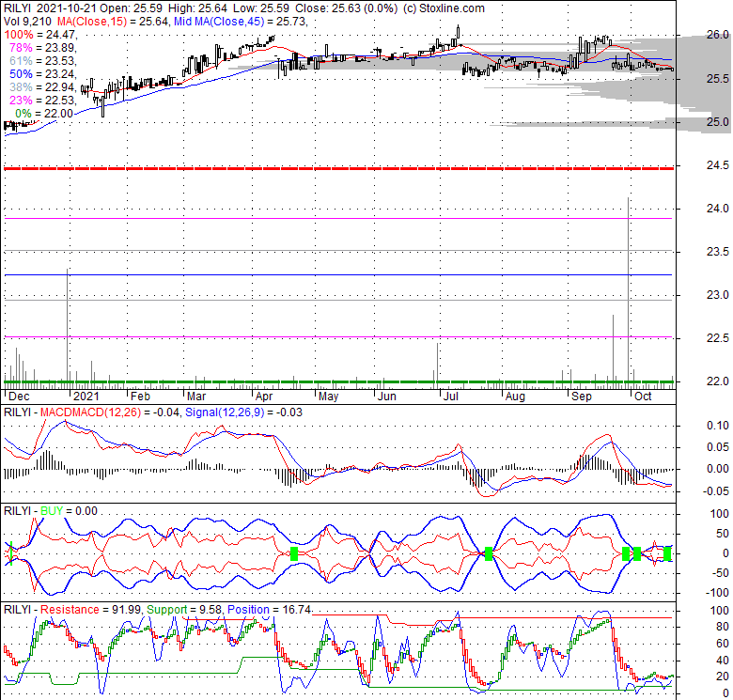The image size is (733, 700).
Task: Click the '78% = 23.89' Fibonacci label
Action: click(42, 48)
